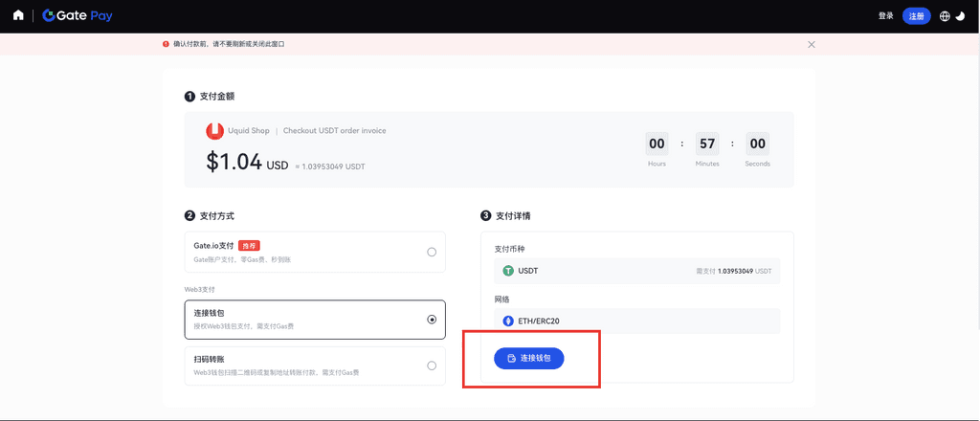Click the red 推荐 badge
Screen dimensions: 980x421
coord(249,246)
